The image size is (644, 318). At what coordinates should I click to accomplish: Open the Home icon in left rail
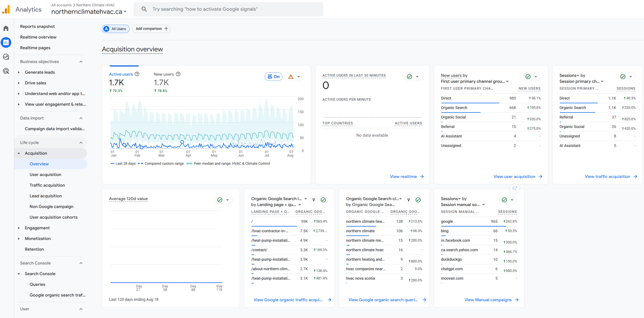6,28
